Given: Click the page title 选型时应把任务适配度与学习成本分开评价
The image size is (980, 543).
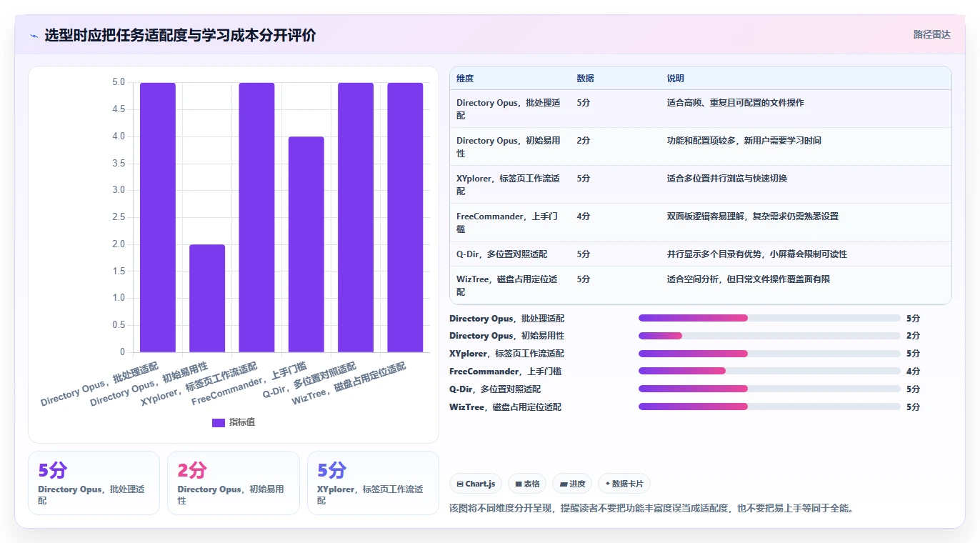Looking at the screenshot, I should 180,35.
